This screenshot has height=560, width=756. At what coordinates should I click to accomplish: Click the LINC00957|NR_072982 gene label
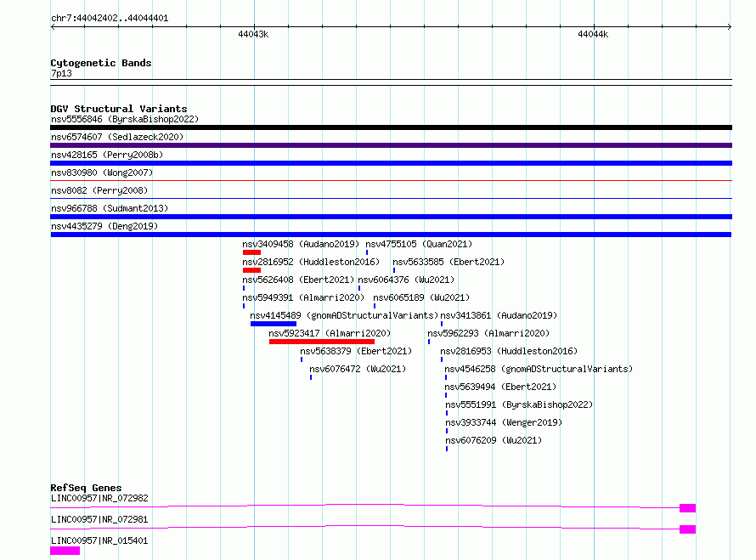point(99,498)
